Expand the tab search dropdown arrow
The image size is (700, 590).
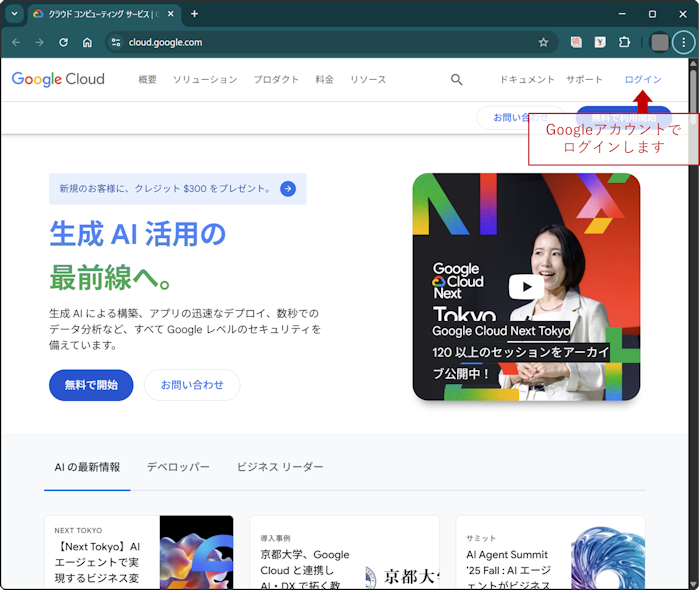coord(14,14)
